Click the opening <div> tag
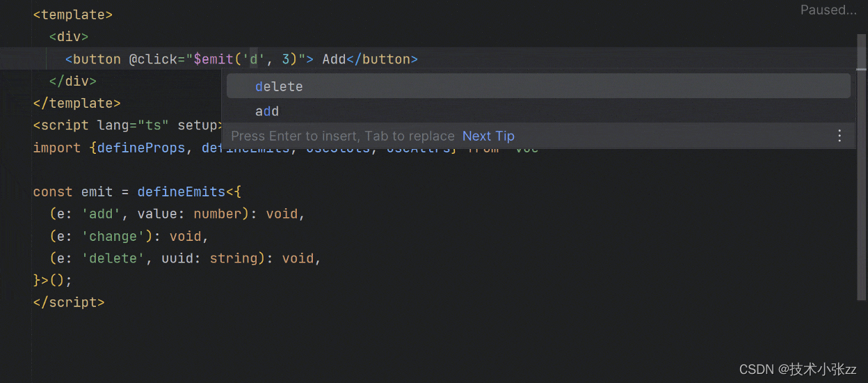The image size is (868, 383). click(69, 36)
